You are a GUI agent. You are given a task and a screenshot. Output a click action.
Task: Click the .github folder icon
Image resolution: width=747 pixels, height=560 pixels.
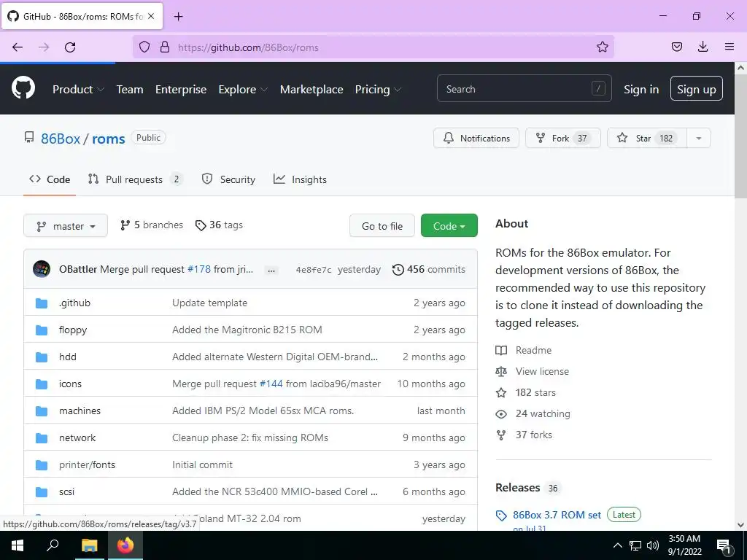(x=42, y=303)
